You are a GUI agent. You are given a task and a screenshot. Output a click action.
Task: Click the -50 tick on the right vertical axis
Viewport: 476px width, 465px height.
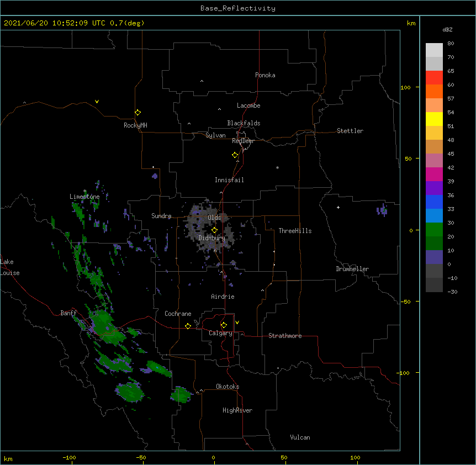(405, 302)
